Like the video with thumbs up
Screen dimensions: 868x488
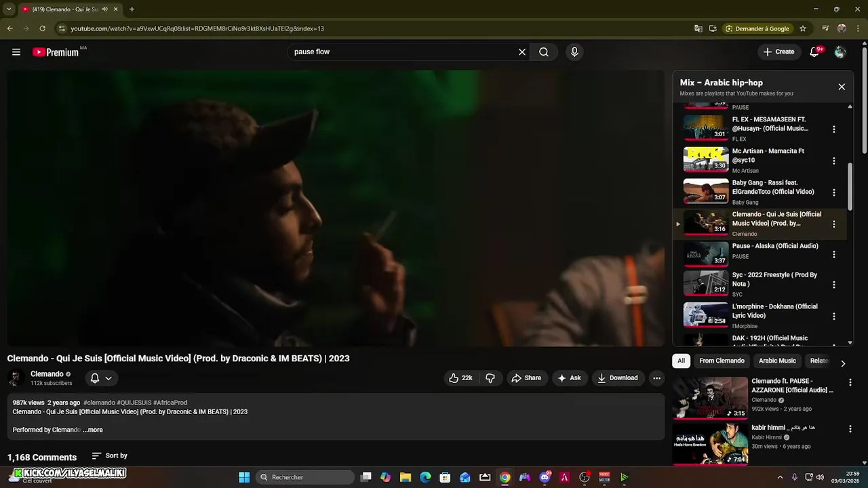coord(460,378)
